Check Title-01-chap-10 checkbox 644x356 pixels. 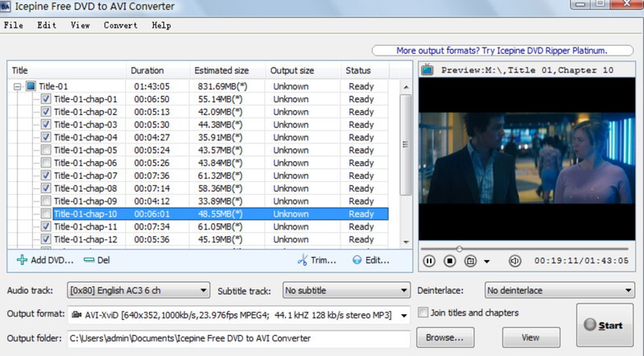[x=46, y=213]
